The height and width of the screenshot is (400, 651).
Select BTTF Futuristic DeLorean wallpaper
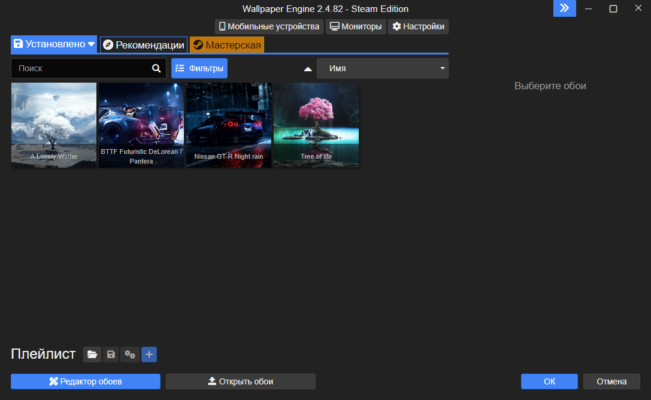(141, 125)
